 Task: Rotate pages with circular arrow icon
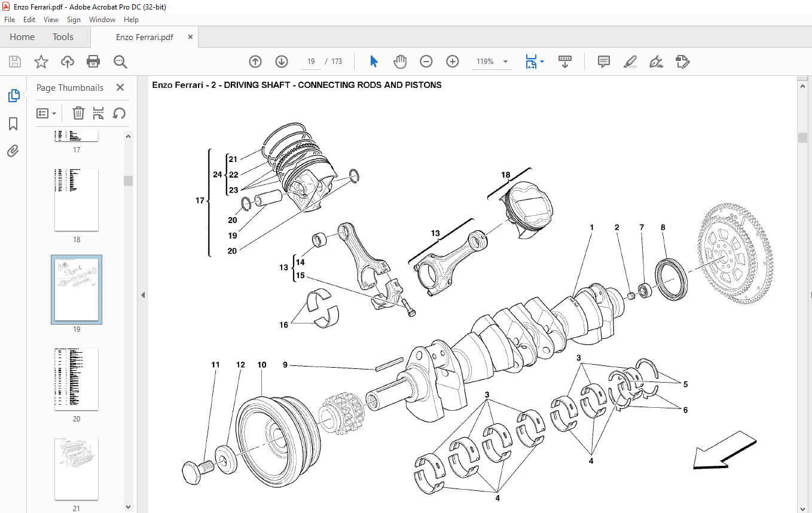pos(119,113)
